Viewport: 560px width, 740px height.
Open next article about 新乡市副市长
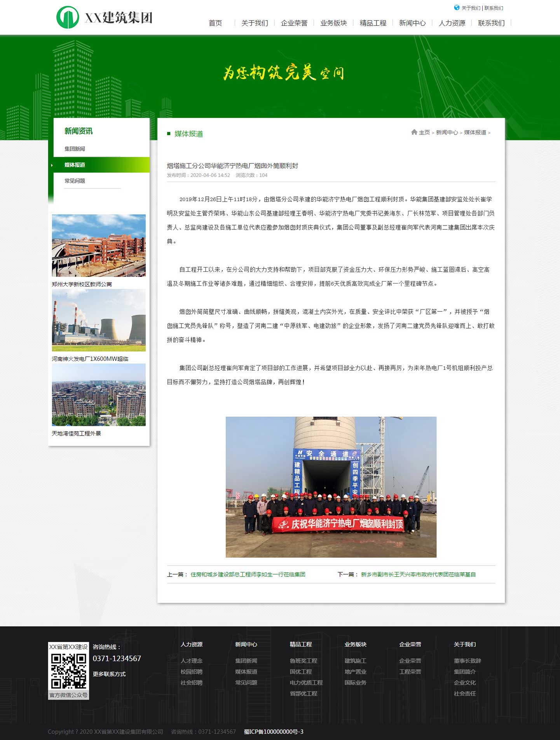418,574
